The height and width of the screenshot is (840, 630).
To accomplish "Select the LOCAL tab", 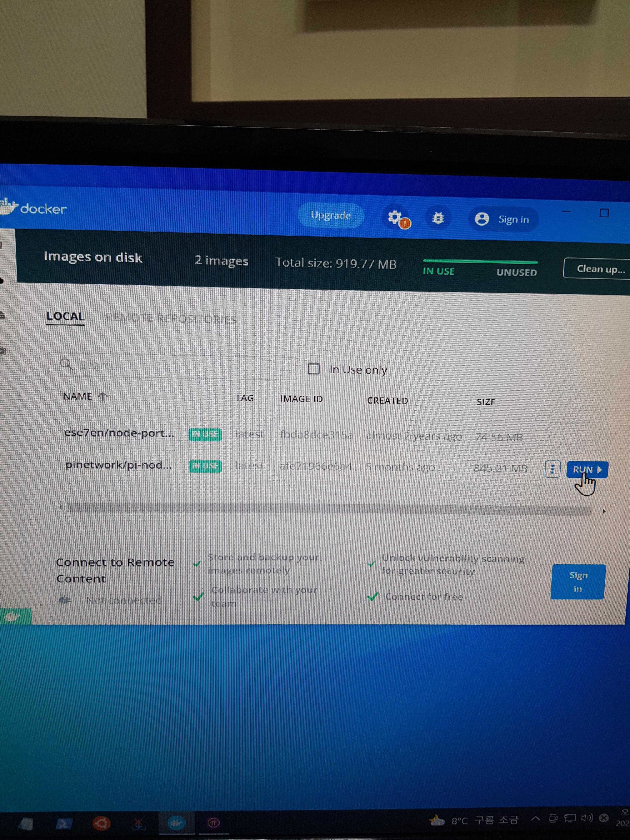I will 65,316.
